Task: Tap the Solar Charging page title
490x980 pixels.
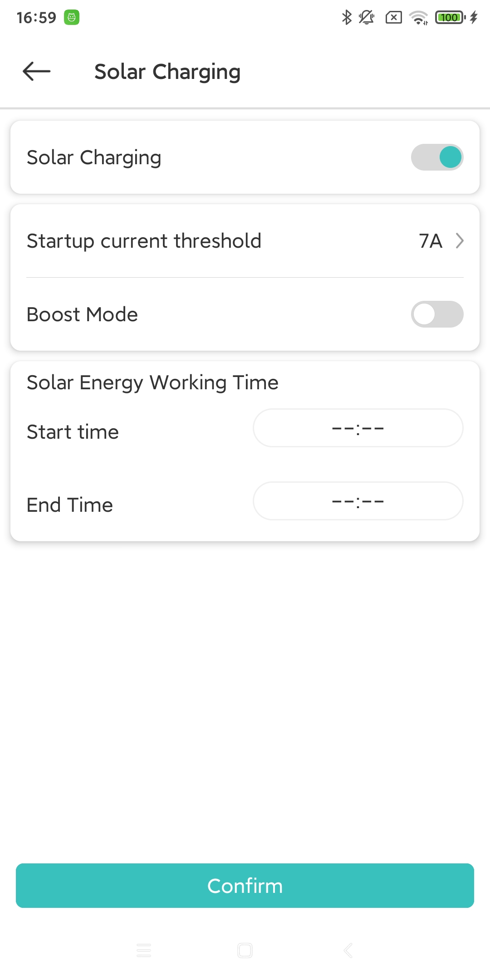Action: point(167,72)
